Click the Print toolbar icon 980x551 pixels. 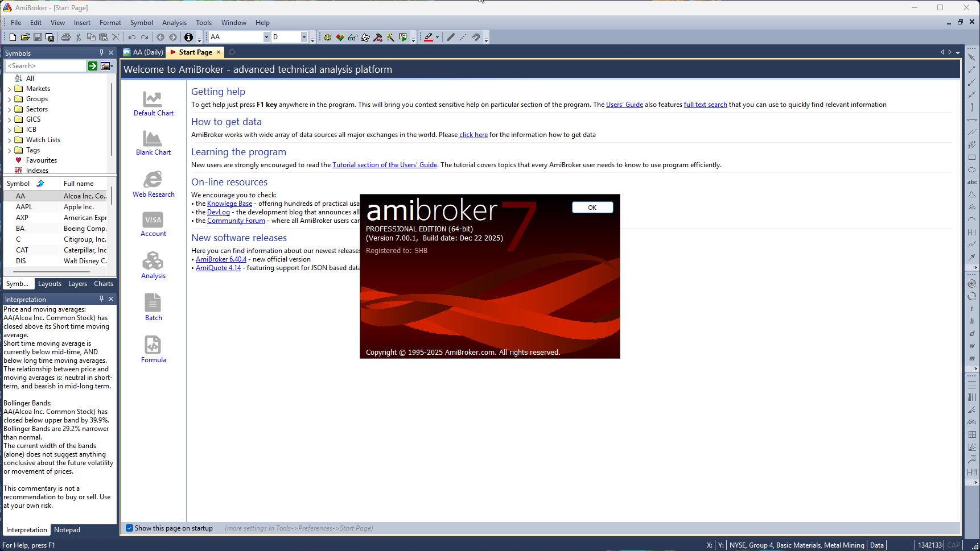(x=66, y=37)
